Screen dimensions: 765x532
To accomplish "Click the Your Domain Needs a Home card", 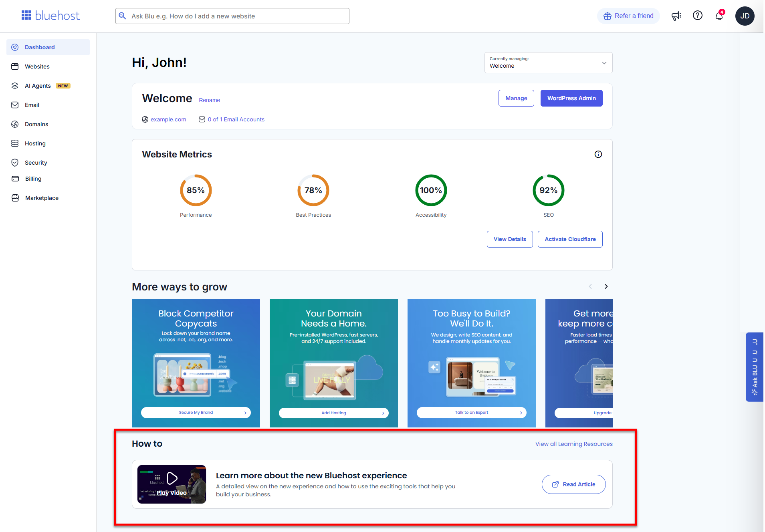I will coord(334,363).
